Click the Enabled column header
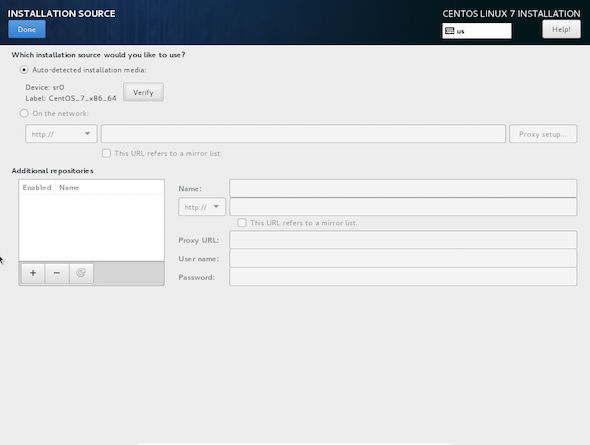 point(37,187)
